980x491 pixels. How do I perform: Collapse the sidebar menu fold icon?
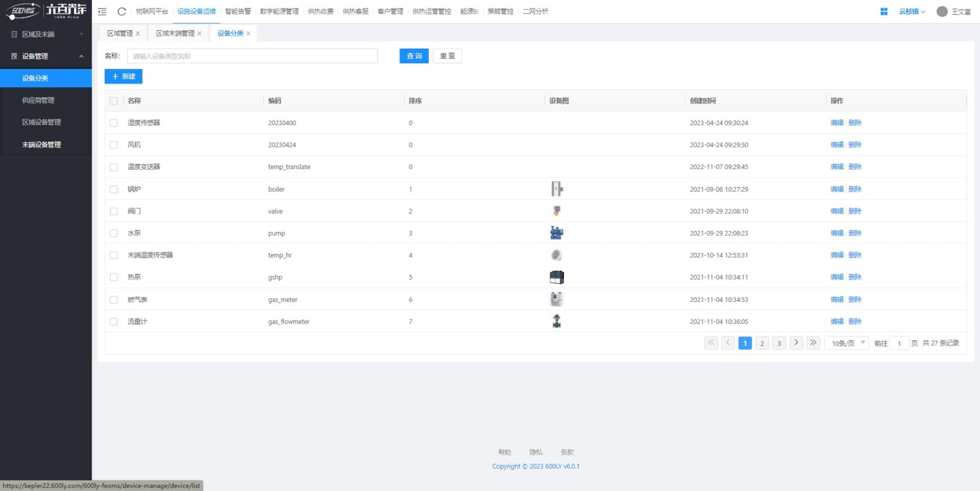[x=102, y=11]
